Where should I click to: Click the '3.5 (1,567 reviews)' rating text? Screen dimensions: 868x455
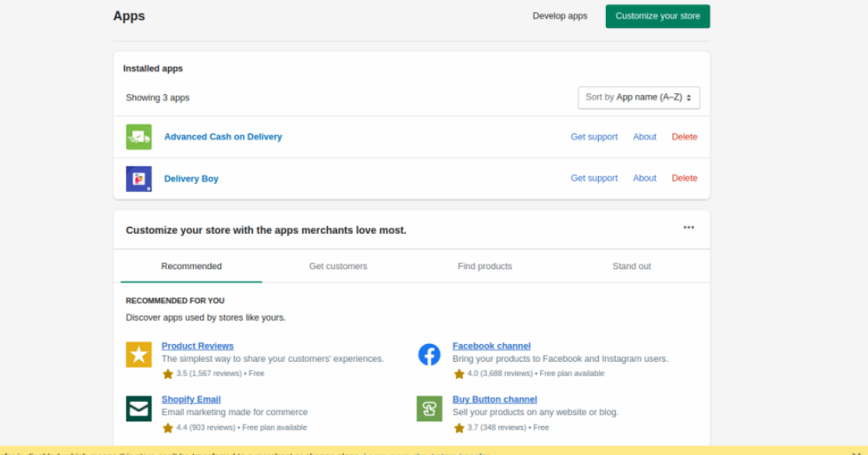(209, 374)
